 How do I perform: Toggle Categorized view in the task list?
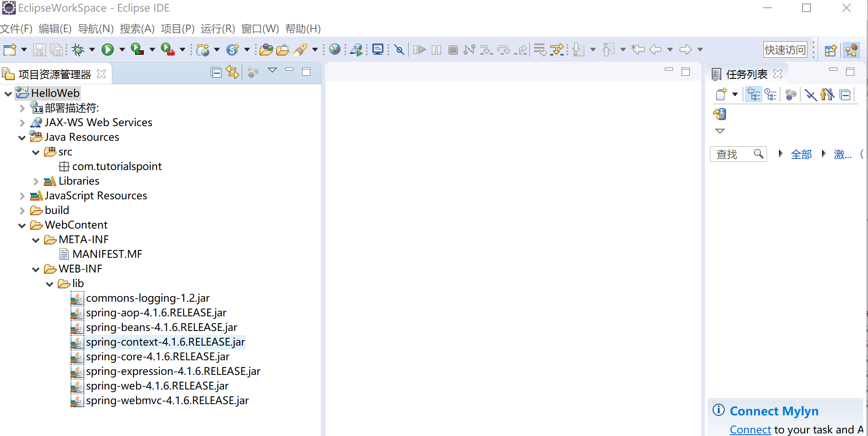tap(754, 94)
